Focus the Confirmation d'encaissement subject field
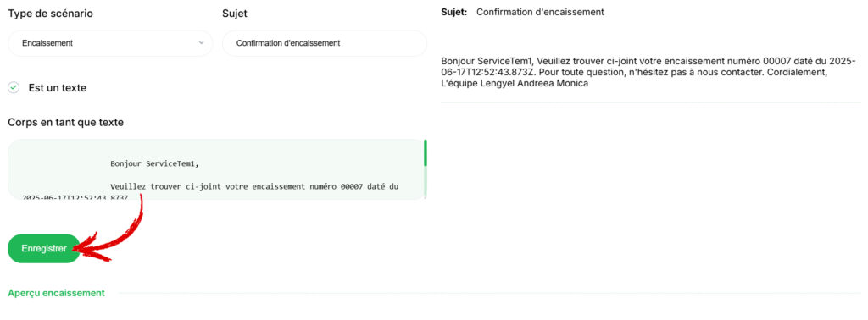This screenshot has width=868, height=320. click(325, 43)
